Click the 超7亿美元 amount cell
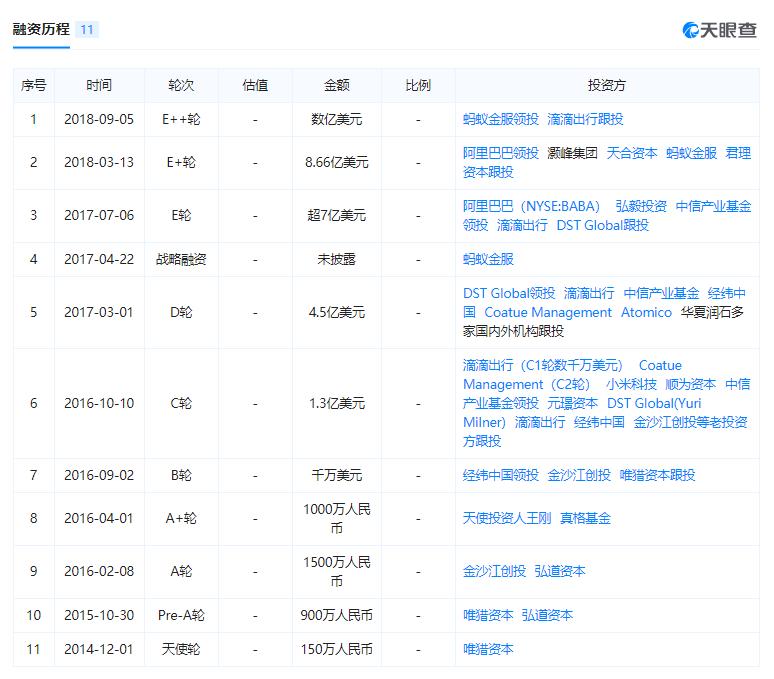The width and height of the screenshot is (774, 679). pos(336,216)
